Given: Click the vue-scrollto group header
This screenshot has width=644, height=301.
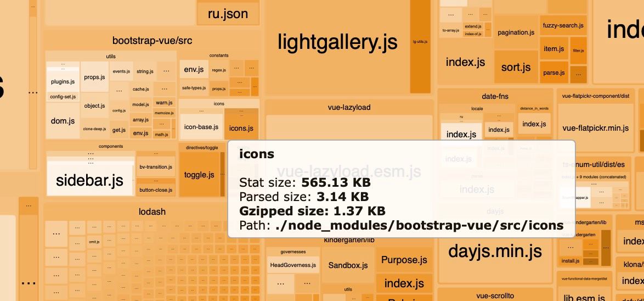Looking at the screenshot, I should pos(495,296).
